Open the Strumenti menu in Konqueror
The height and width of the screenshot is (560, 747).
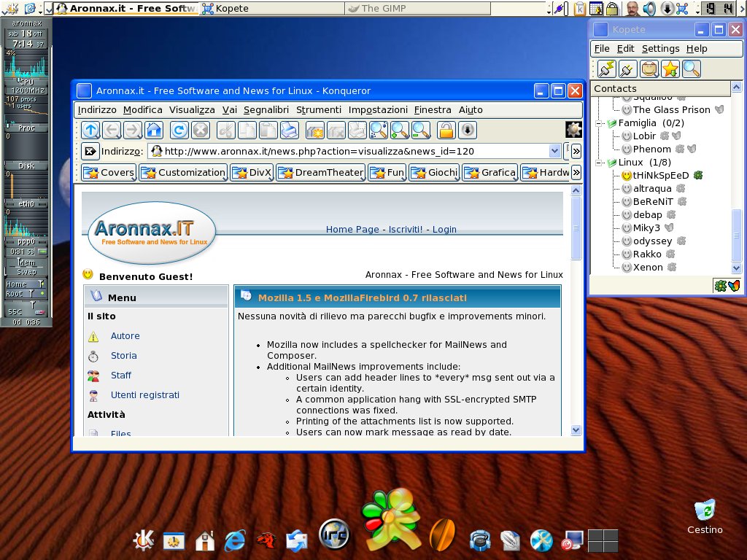click(x=319, y=110)
